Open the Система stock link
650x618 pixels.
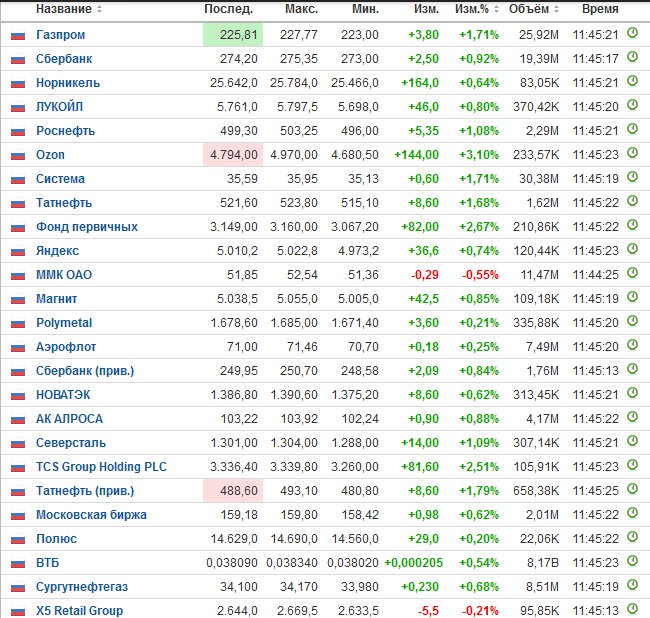(x=60, y=179)
